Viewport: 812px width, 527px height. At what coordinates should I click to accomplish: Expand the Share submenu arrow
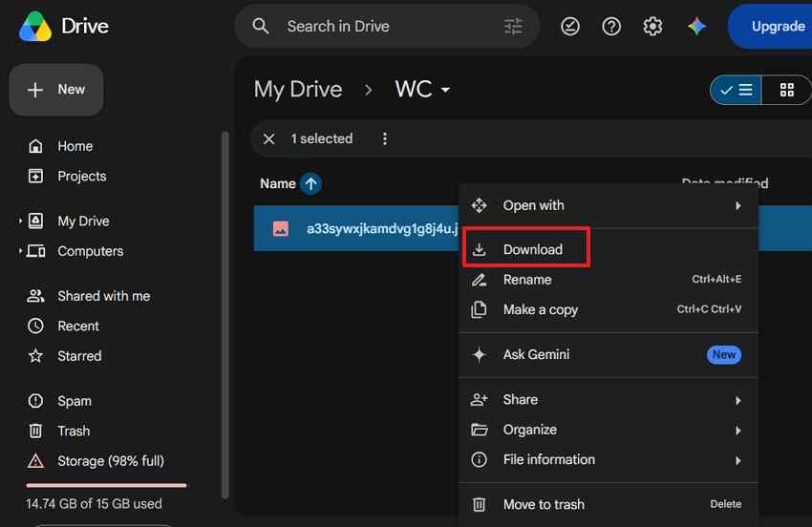[737, 400]
